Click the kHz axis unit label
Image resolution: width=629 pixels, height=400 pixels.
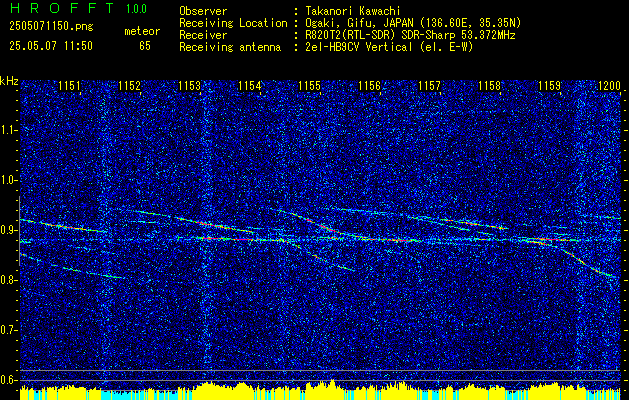click(9, 81)
